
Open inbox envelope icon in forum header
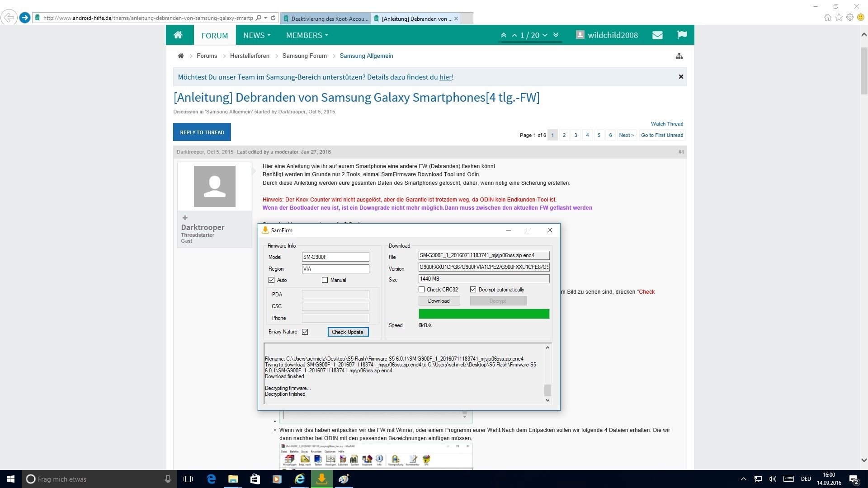tap(657, 35)
